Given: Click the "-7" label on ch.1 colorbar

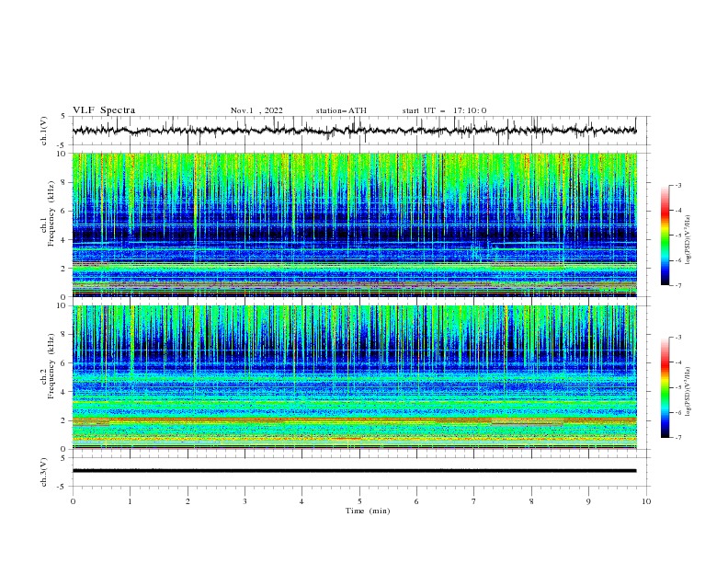Looking at the screenshot, I should [x=677, y=285].
